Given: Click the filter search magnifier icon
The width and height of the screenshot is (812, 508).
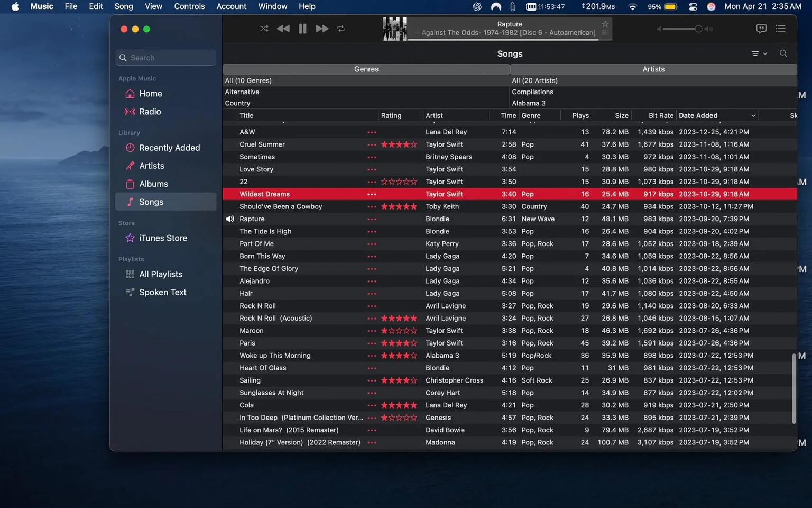Looking at the screenshot, I should 783,53.
